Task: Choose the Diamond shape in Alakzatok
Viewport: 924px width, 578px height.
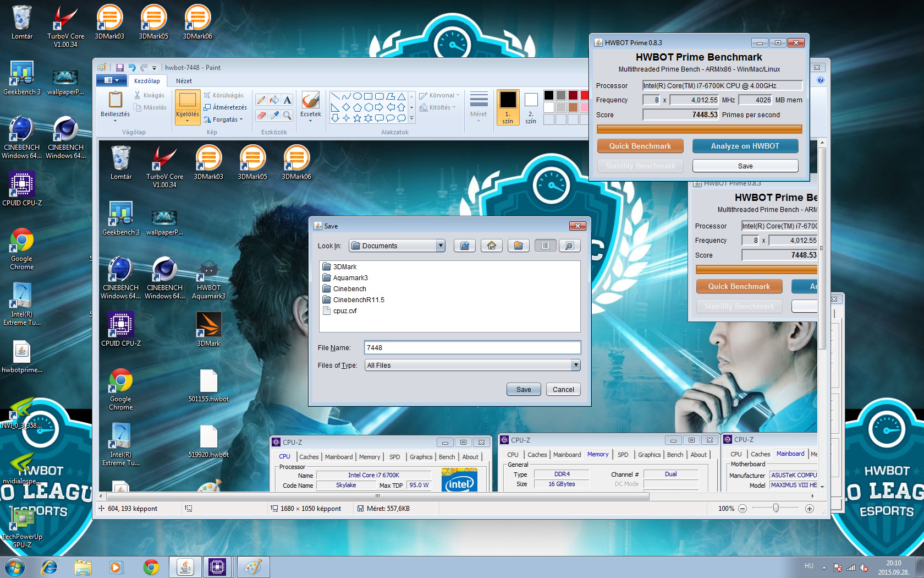Action: (346, 107)
